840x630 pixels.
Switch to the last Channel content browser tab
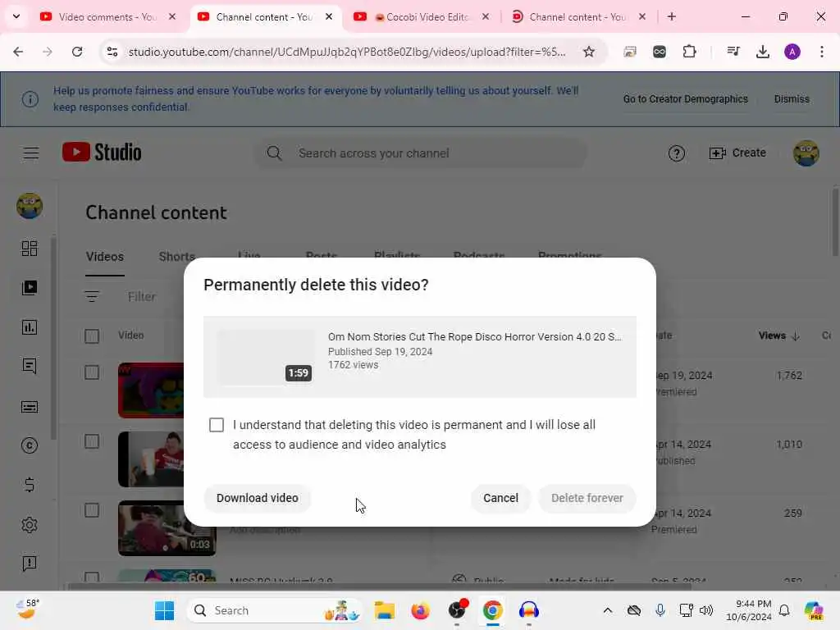(578, 17)
